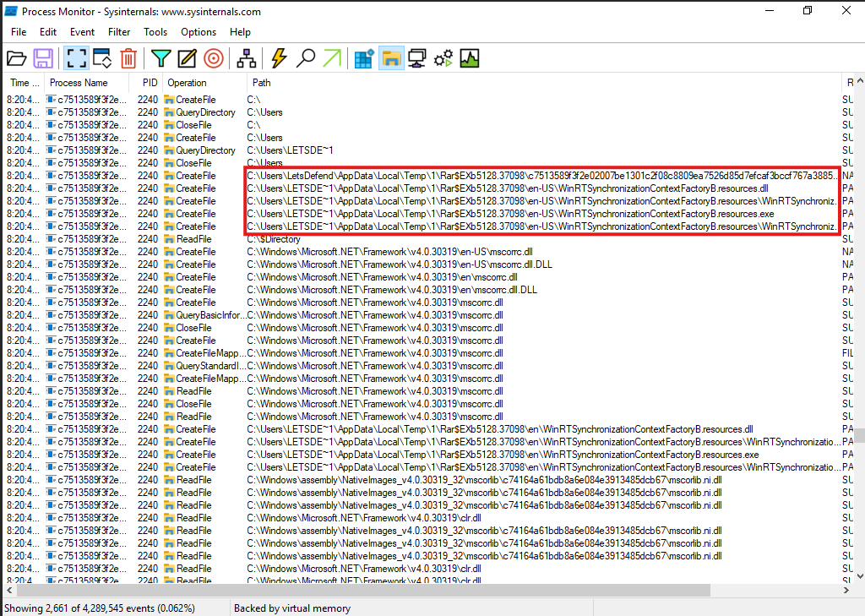Select the path en-US\mscorrc.dll.DLL

click(x=400, y=264)
